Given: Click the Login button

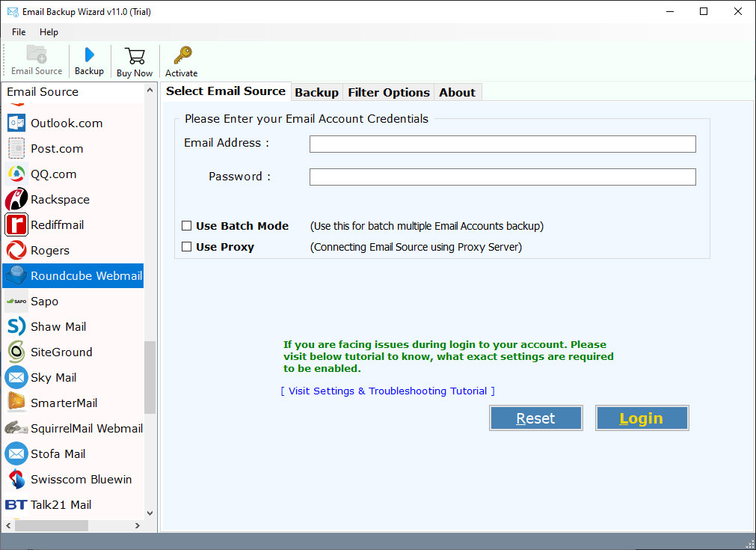Looking at the screenshot, I should pyautogui.click(x=642, y=418).
